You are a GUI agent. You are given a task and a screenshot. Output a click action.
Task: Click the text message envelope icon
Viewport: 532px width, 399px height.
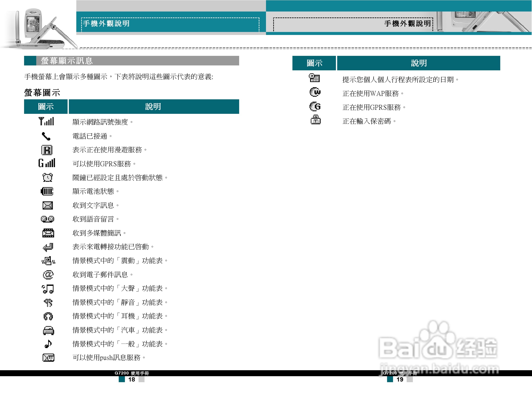click(x=47, y=205)
